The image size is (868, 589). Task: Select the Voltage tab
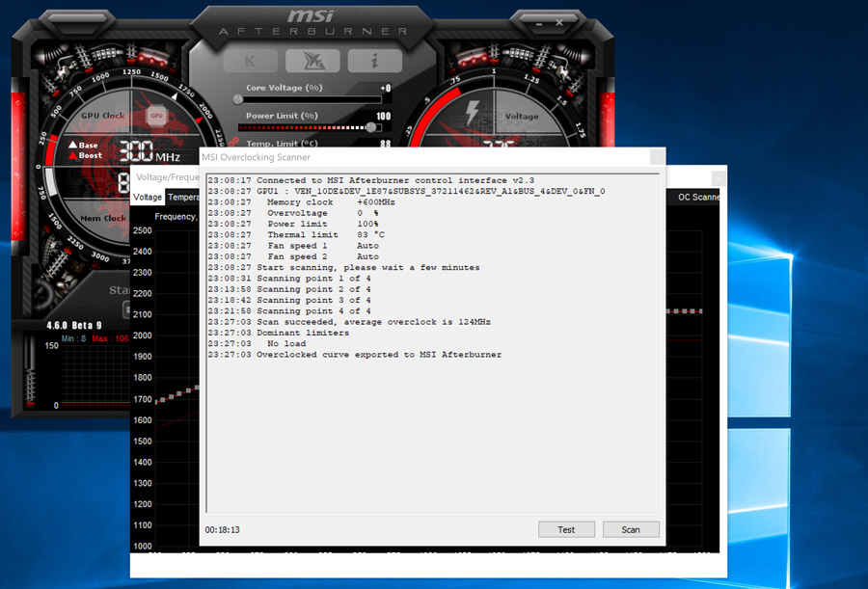pos(148,197)
